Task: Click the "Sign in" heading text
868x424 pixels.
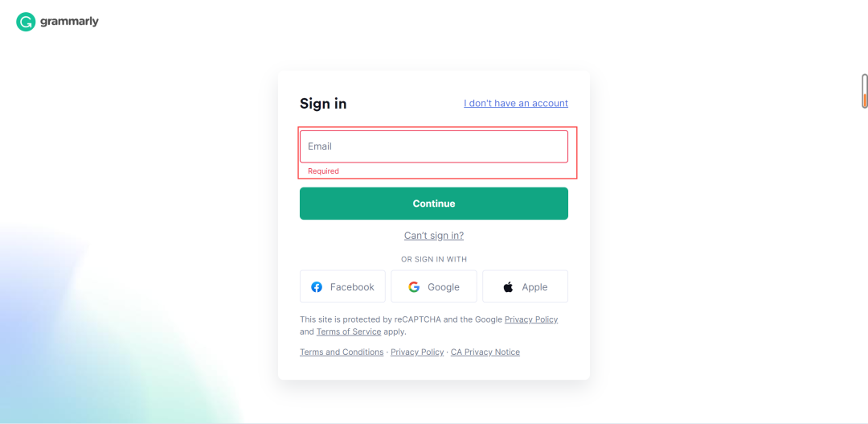Action: [323, 104]
